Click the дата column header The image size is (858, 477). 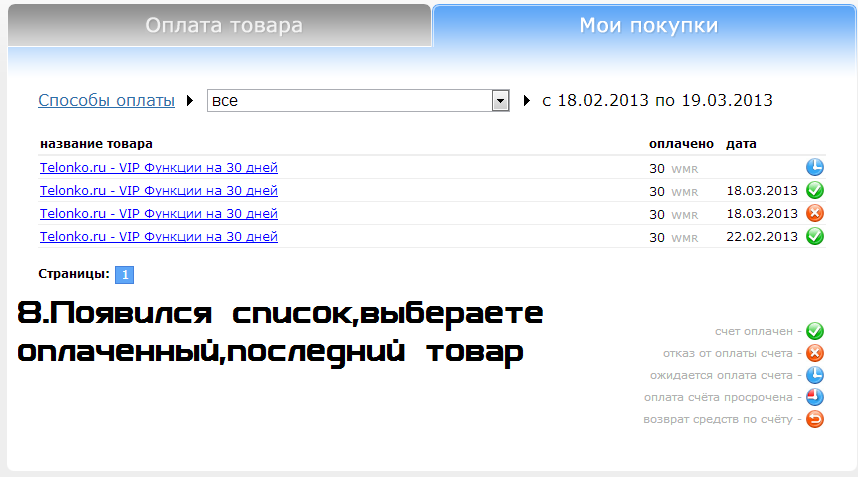(741, 144)
